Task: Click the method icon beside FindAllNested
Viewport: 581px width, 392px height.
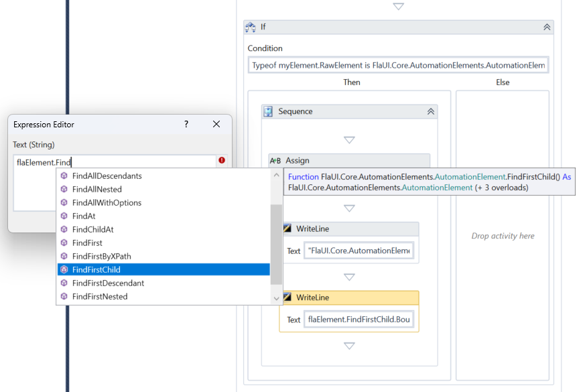Action: click(x=64, y=189)
